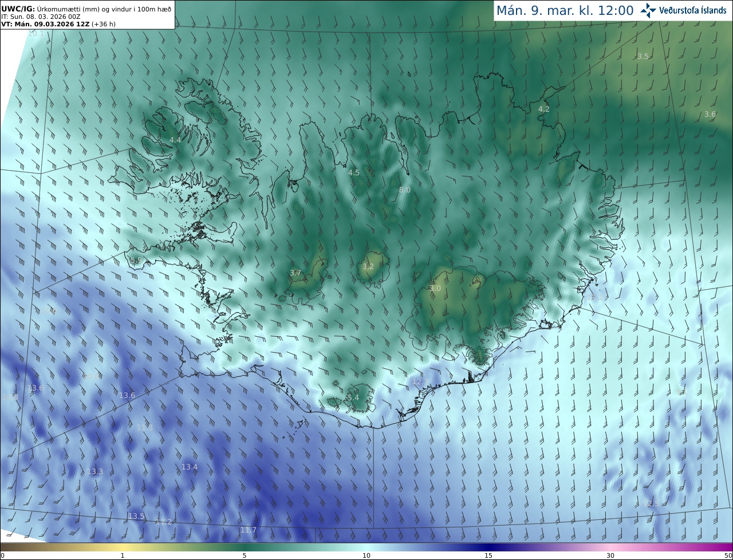This screenshot has width=733, height=560.
Task: Pick the yellow color above scale value 1
Action: click(x=122, y=547)
